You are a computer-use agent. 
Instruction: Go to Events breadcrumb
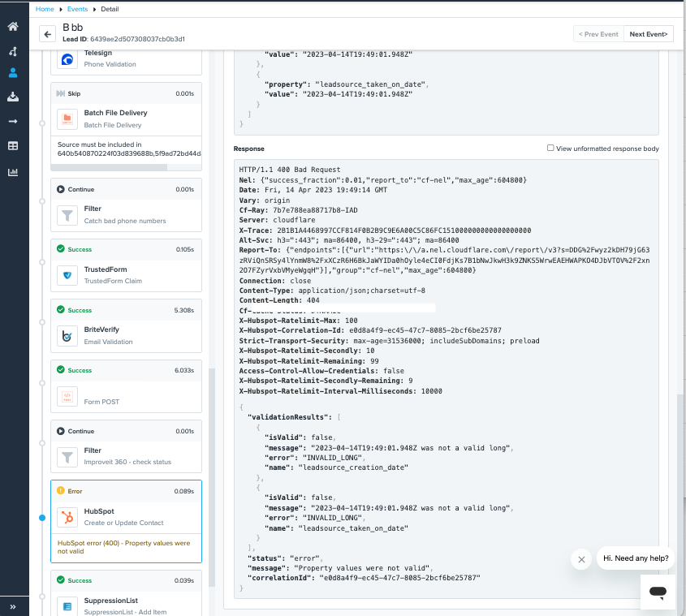77,9
